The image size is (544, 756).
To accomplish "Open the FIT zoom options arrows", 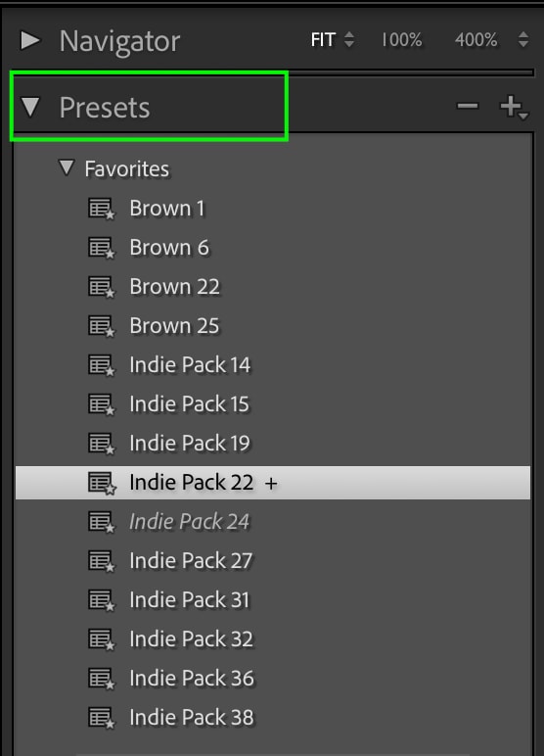I will pos(349,39).
